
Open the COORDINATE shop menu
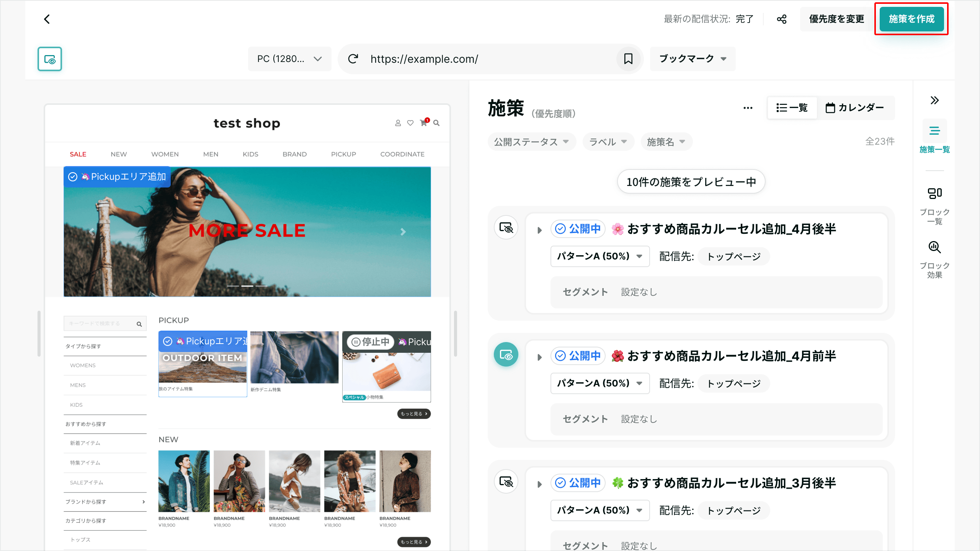[x=402, y=154]
